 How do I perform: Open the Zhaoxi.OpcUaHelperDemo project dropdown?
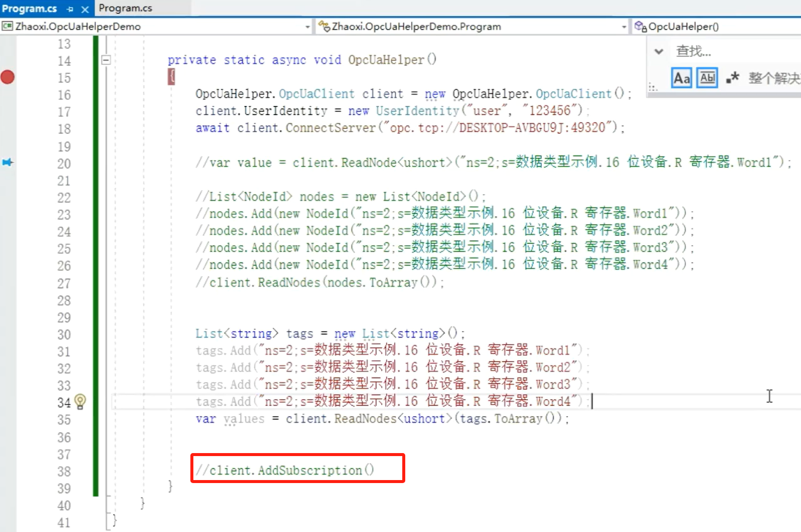(307, 27)
